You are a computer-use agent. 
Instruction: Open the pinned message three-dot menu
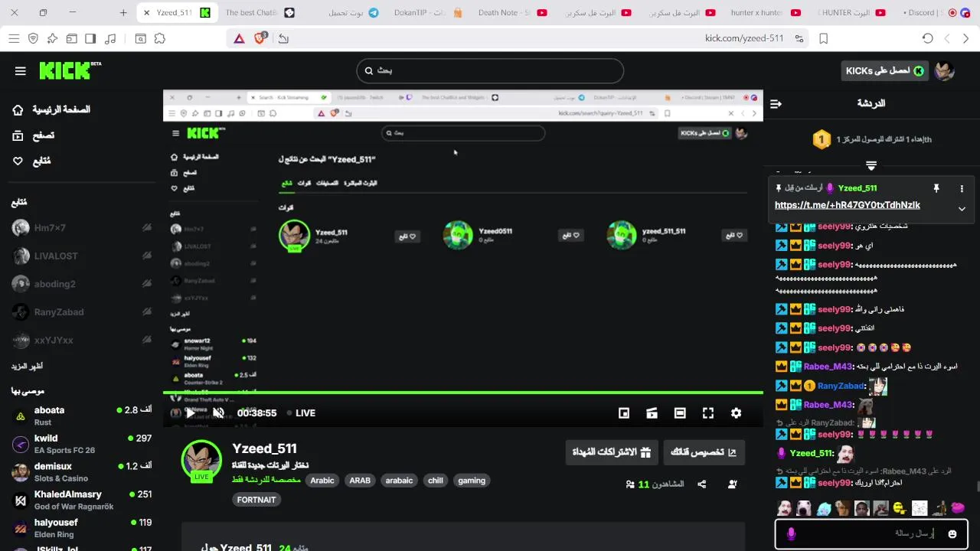(962, 188)
